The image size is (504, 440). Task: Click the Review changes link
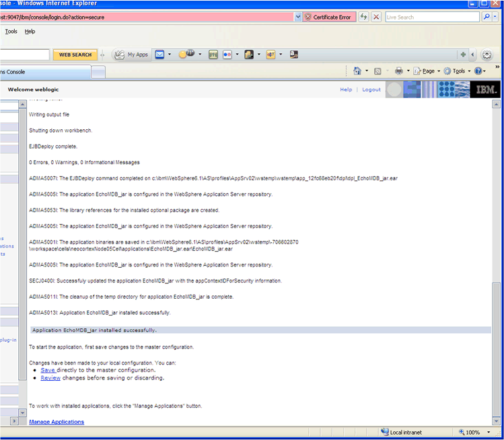click(50, 378)
